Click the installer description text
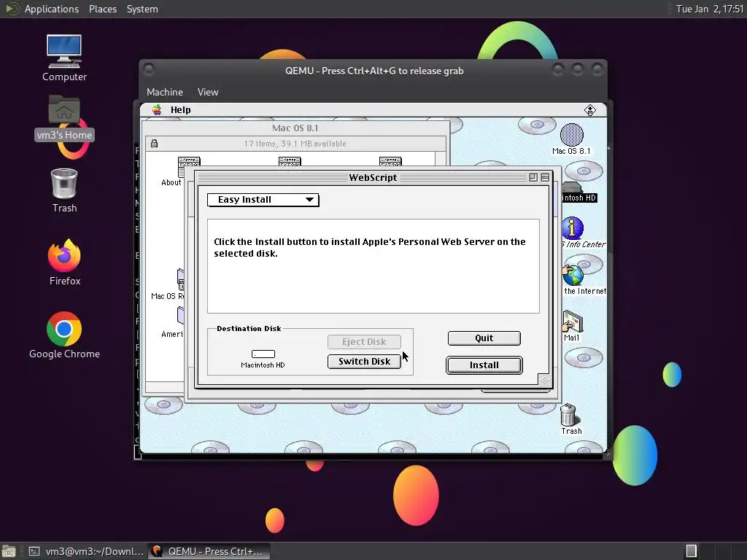 [x=370, y=248]
